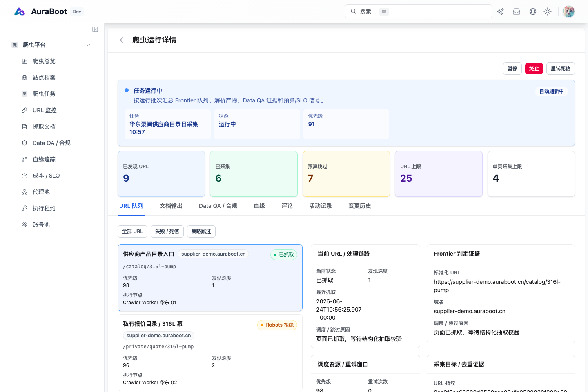Viewport: 588px width, 392px height.
Task: Switch to the 变更历史 tab
Action: tap(360, 206)
